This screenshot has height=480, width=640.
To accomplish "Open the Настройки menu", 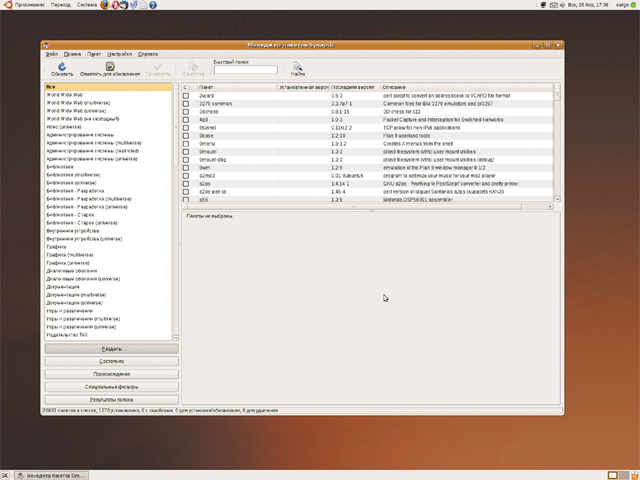I will [119, 54].
